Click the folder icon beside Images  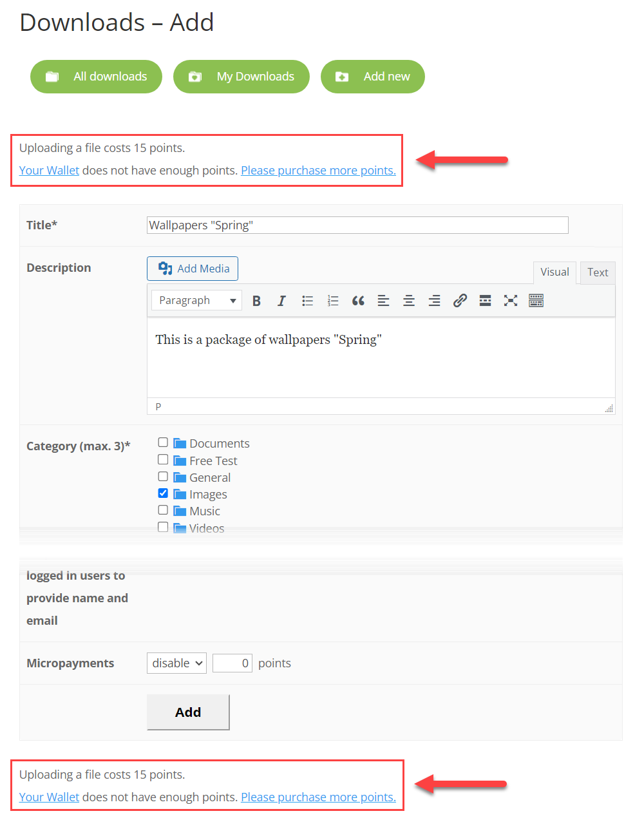click(180, 495)
